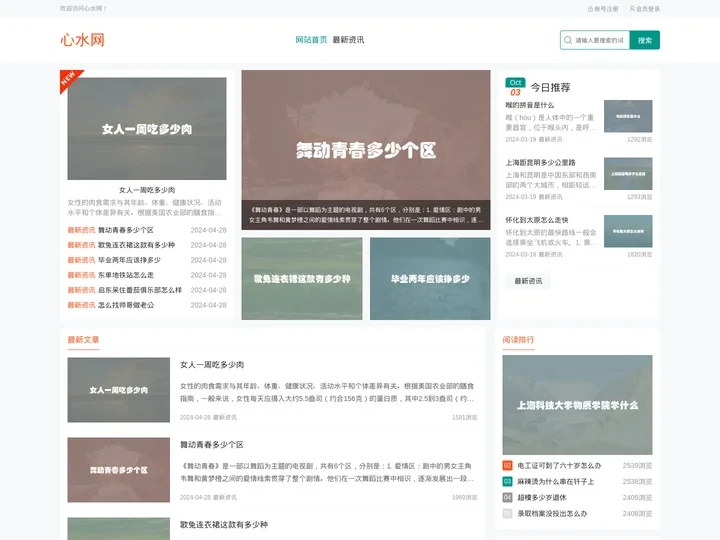
Task: Click the account registration icon in top bar
Action: tap(591, 9)
